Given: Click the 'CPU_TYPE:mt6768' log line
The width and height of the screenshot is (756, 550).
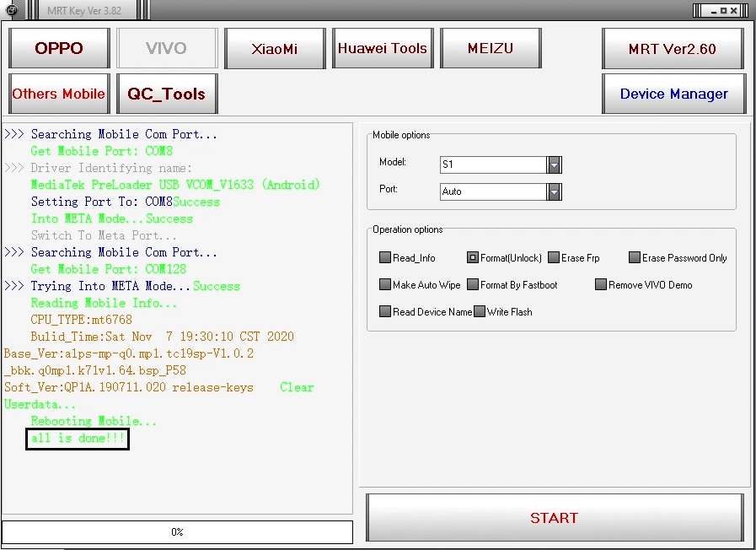Looking at the screenshot, I should click(x=82, y=320).
